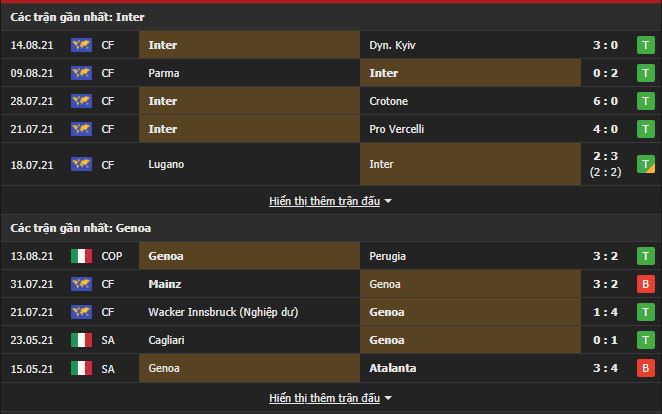The image size is (662, 414).
Task: Click red B badge on Genoa vs Atalanta row
Action: (x=647, y=368)
